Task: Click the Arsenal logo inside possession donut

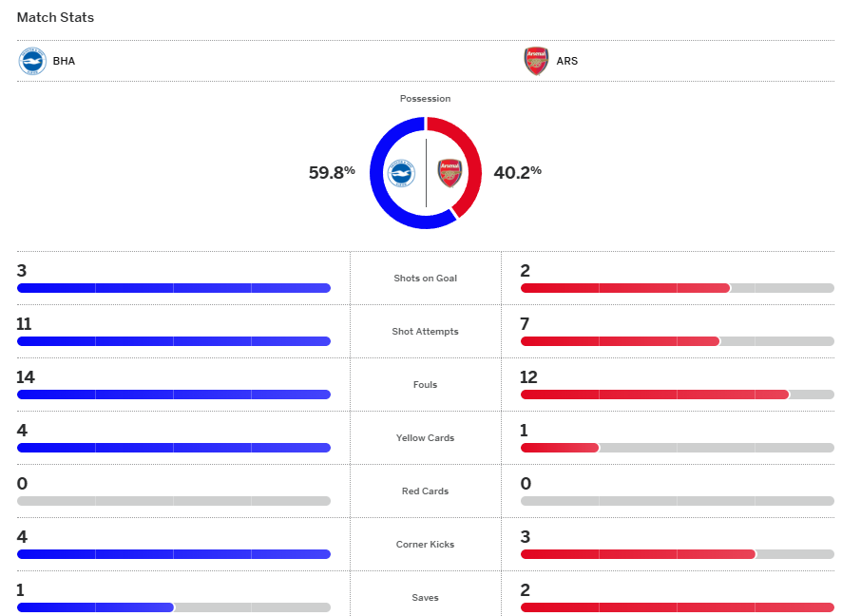Action: (450, 173)
